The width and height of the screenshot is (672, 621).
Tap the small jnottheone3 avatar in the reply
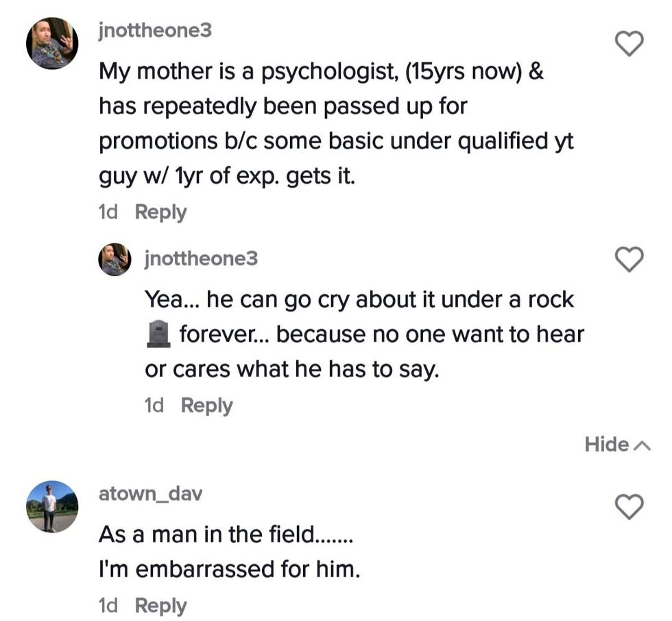click(x=115, y=259)
